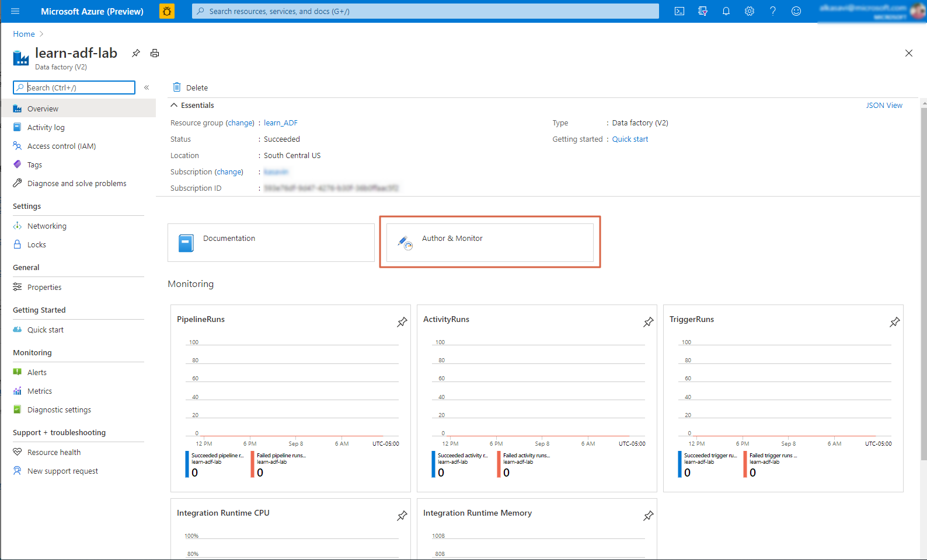Pin learn-adf-lab to dashboard
Image resolution: width=927 pixels, height=560 pixels.
point(136,53)
